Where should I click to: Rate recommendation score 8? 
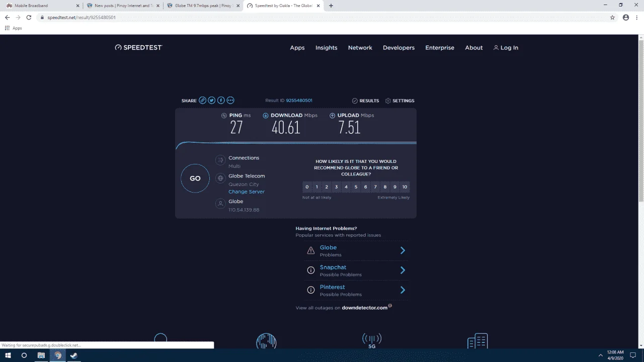tap(385, 187)
